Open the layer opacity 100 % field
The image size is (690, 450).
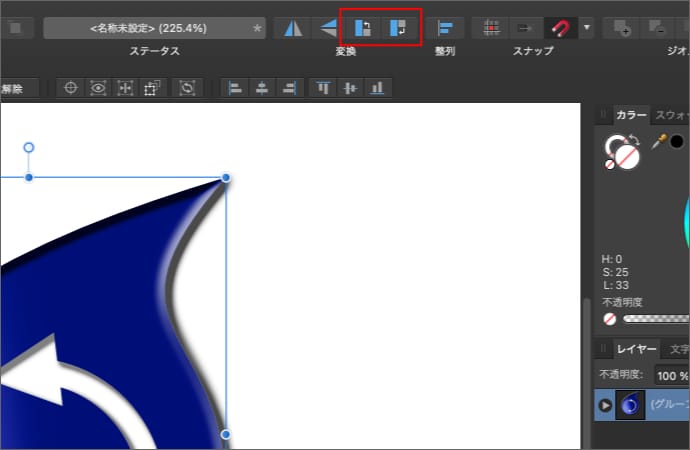coord(671,376)
